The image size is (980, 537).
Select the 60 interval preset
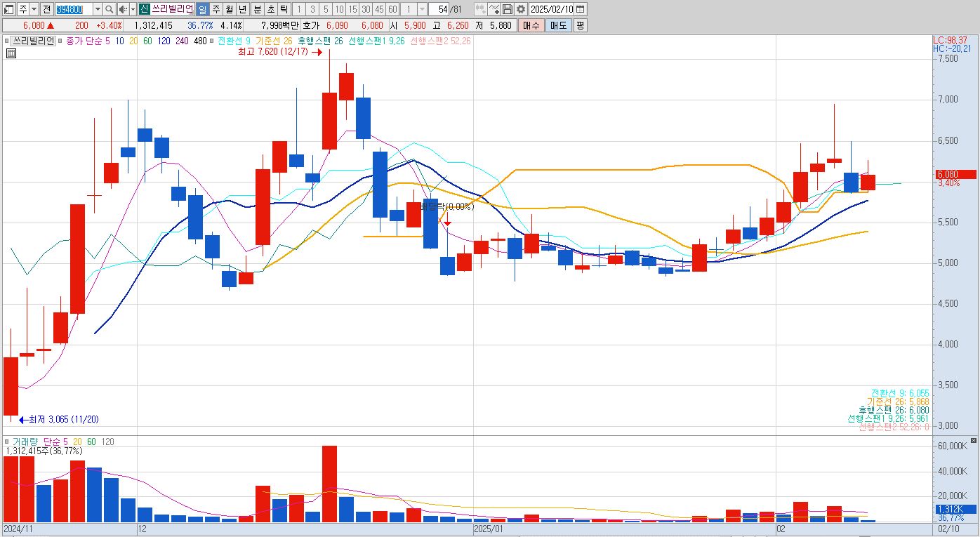coord(392,9)
